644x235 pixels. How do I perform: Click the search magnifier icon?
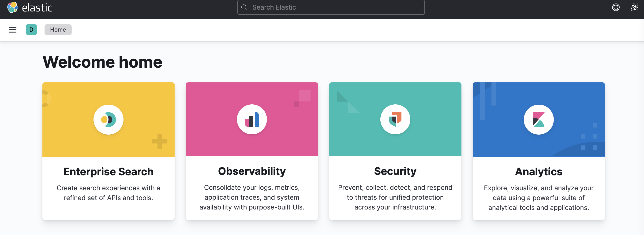pos(244,7)
